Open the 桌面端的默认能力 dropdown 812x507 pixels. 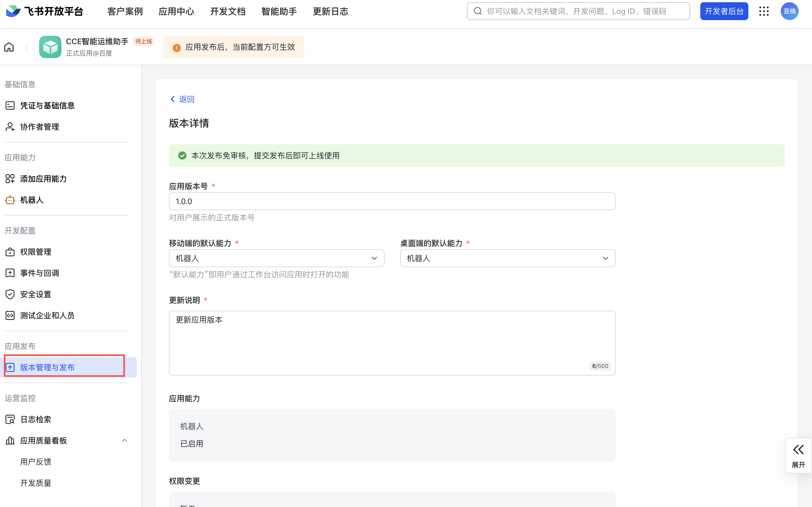click(507, 258)
